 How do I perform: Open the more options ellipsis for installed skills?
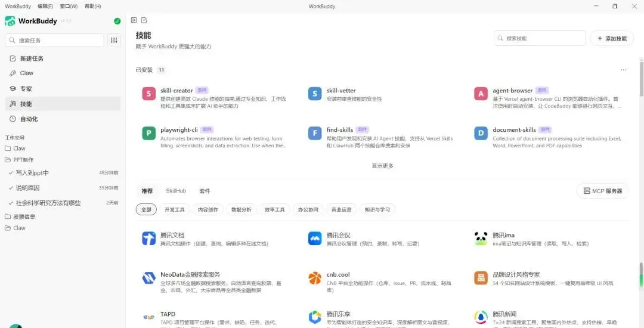point(623,70)
